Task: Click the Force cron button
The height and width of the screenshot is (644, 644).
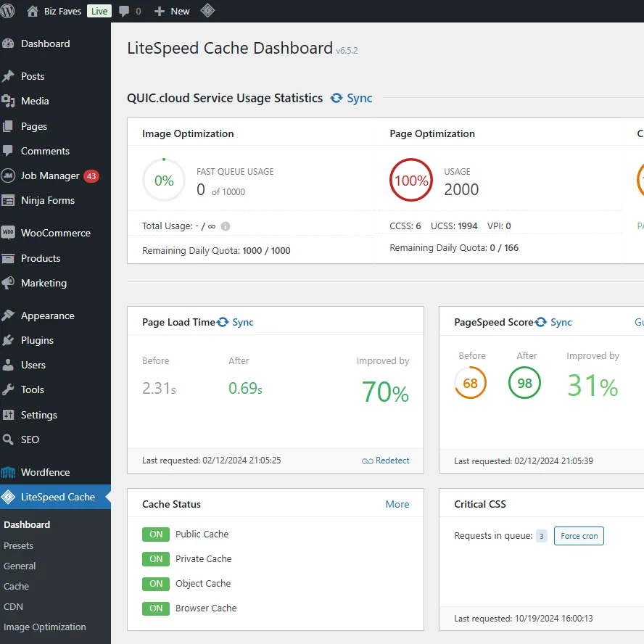Action: (579, 536)
